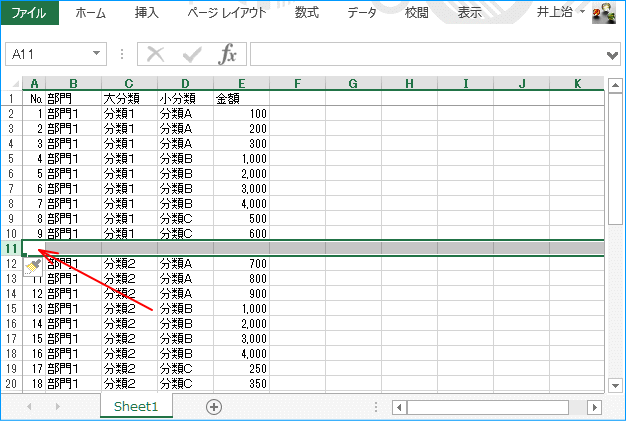626x421 pixels.
Task: Click the previous sheet navigation arrow
Action: click(29, 407)
